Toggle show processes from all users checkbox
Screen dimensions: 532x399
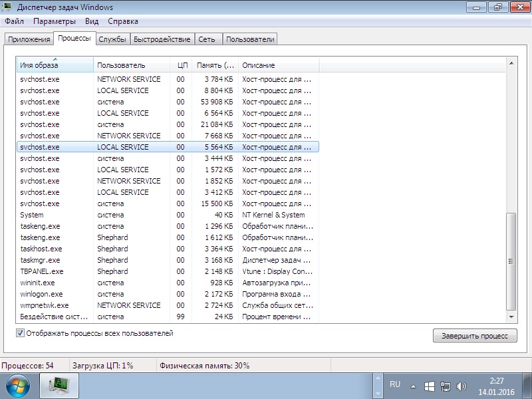[21, 333]
